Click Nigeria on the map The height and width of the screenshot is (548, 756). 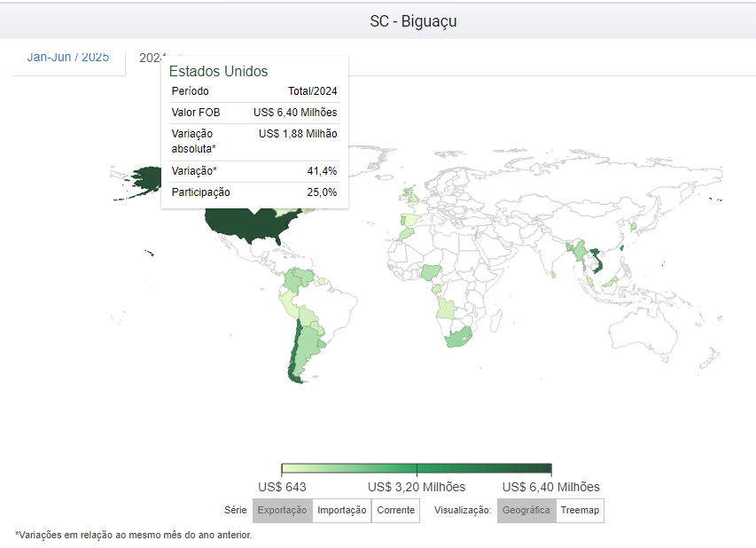point(432,272)
